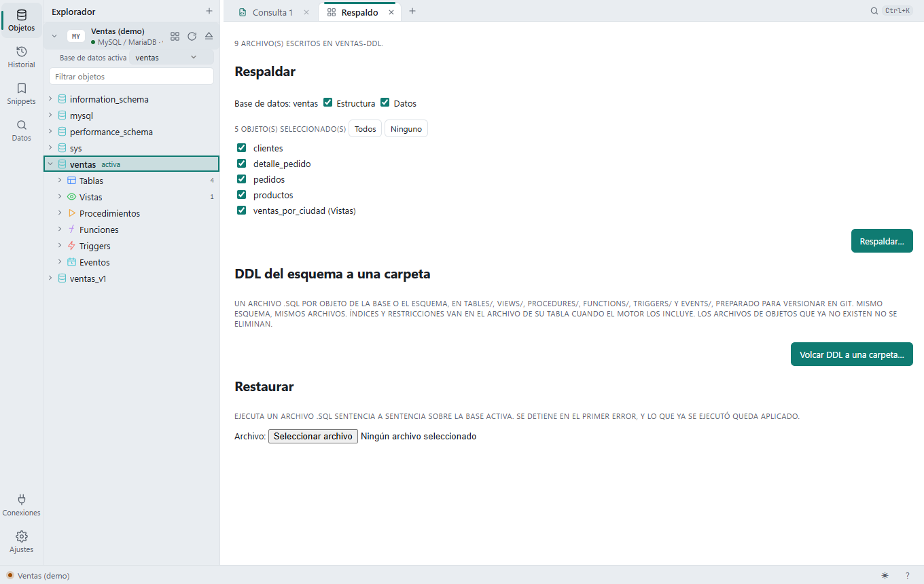The height and width of the screenshot is (584, 924).
Task: Open a new tab with plus button
Action: [412, 11]
